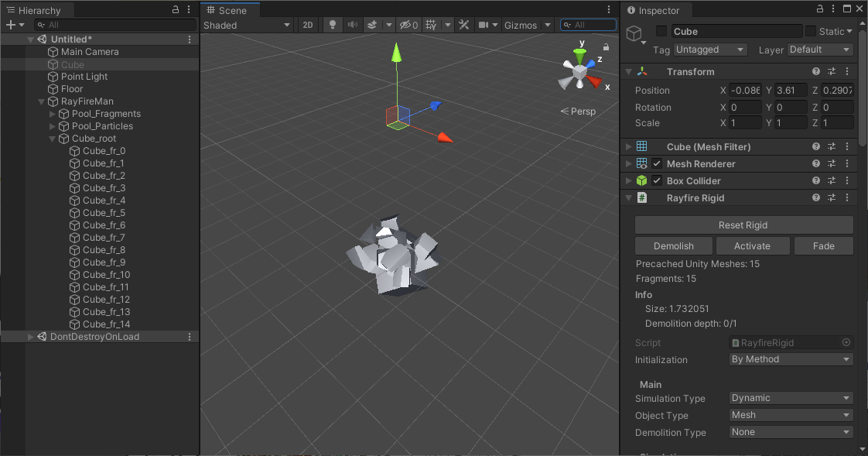The width and height of the screenshot is (868, 456).
Task: Open the component editor tools wrench icon
Action: [x=464, y=25]
